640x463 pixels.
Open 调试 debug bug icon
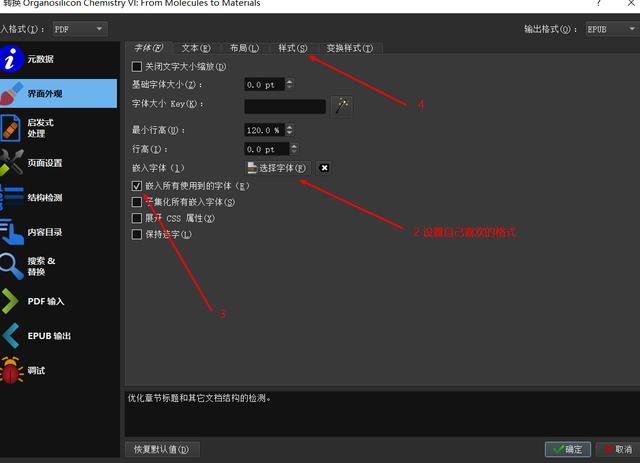[11, 370]
